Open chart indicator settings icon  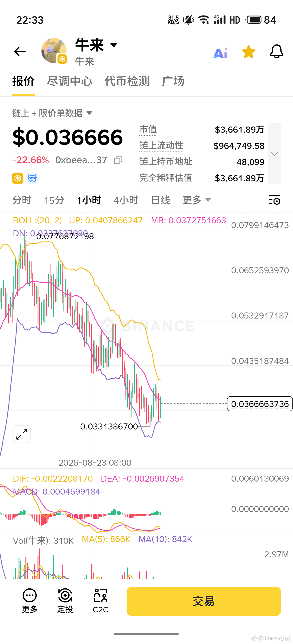click(274, 200)
